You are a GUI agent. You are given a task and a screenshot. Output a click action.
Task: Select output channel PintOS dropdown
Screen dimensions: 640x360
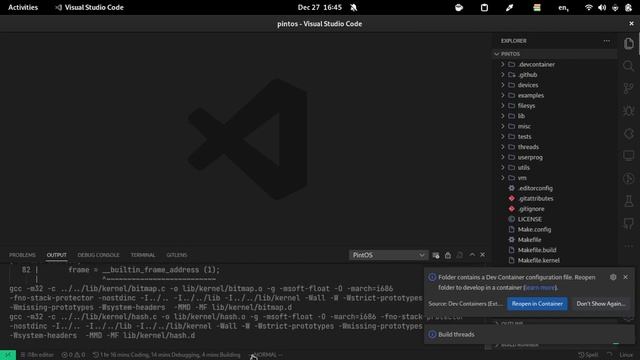[x=388, y=255]
